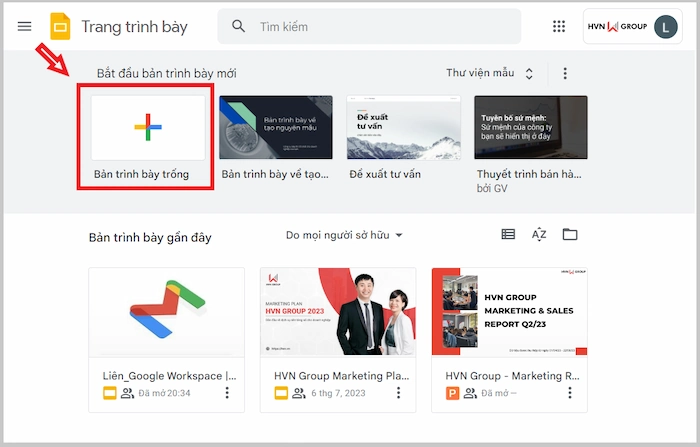Screen dimensions: 700x447
Task: Click the Bắt đầu bản trình bày mới heading
Action: pos(167,73)
